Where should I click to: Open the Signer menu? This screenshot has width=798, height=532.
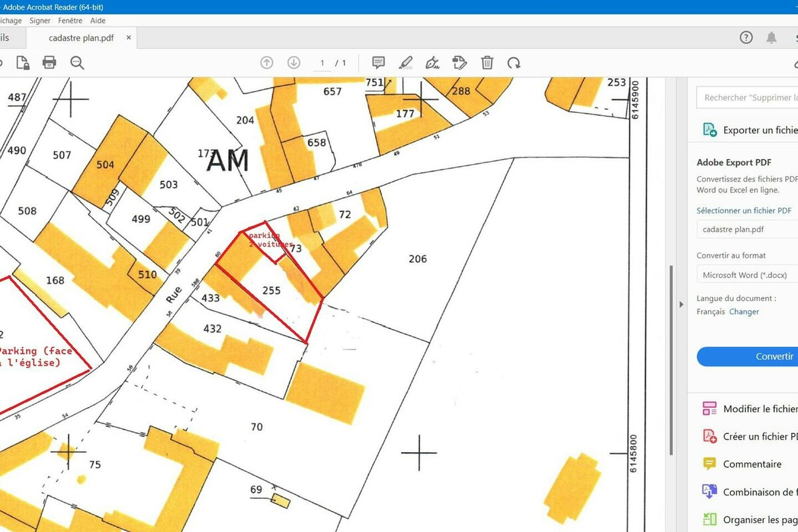[40, 21]
